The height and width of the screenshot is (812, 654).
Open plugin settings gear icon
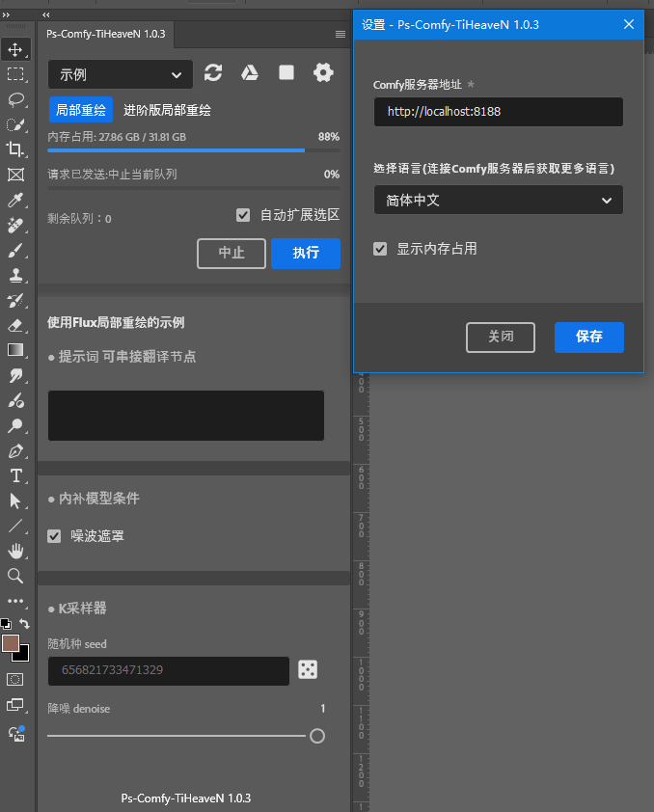pyautogui.click(x=323, y=72)
